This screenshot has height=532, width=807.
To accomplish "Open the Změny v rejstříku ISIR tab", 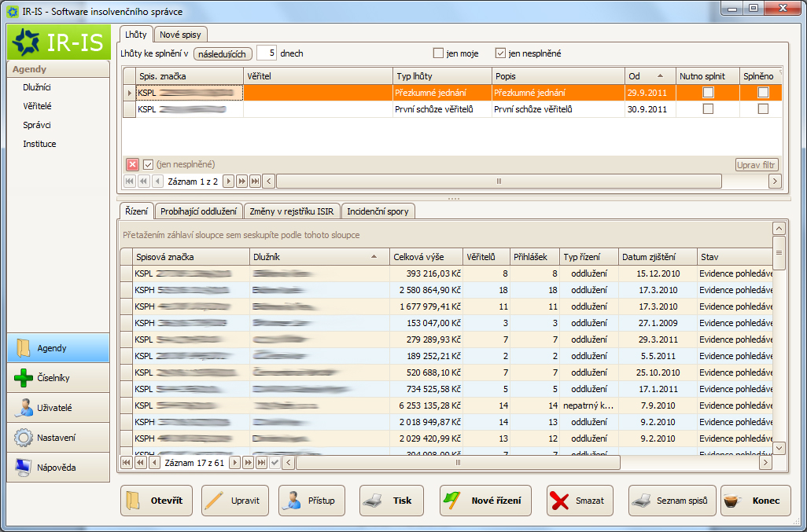I will pyautogui.click(x=292, y=211).
